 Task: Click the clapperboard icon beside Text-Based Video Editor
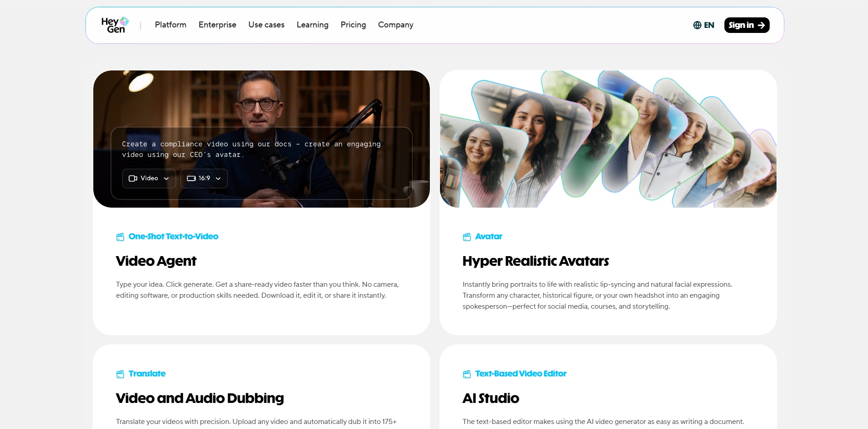tap(467, 374)
